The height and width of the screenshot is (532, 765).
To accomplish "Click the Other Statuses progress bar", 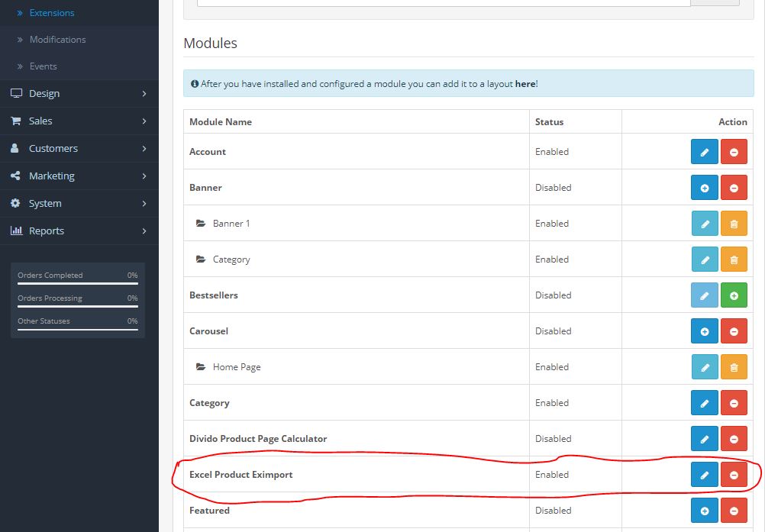I will click(x=78, y=329).
